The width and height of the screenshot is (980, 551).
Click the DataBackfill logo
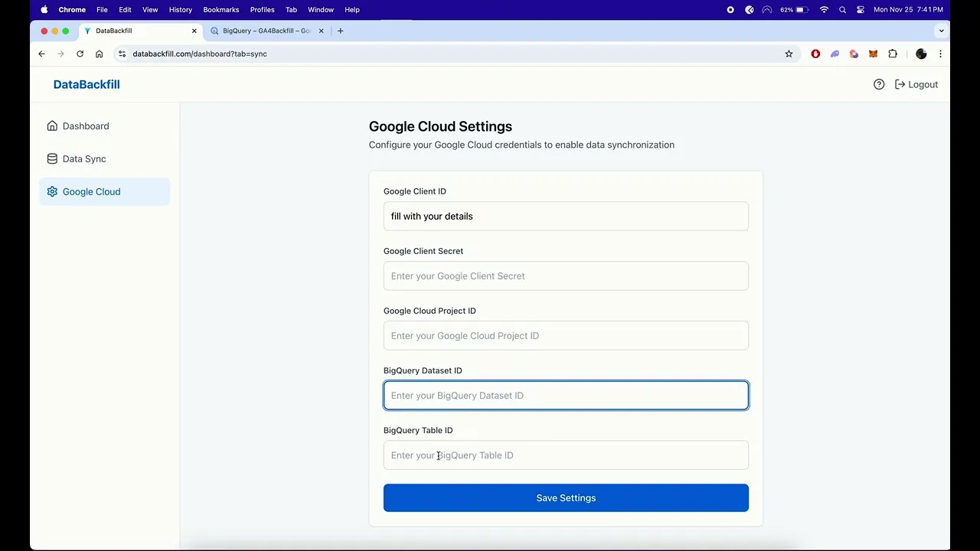click(87, 84)
